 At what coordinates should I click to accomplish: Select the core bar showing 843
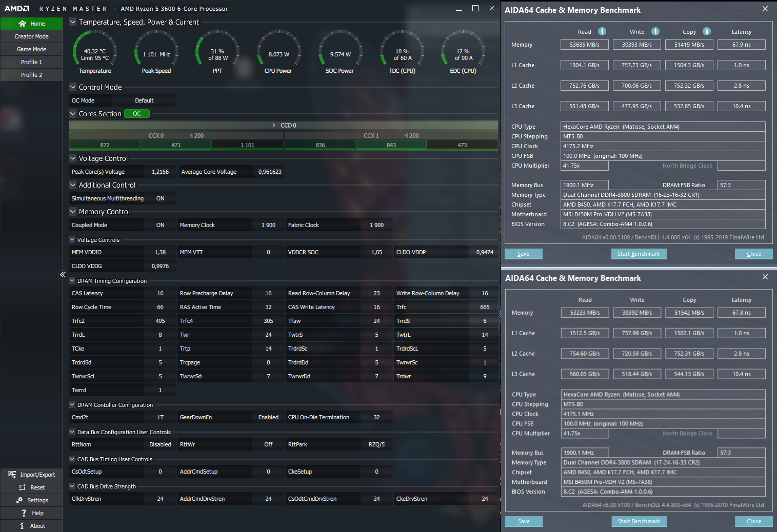pyautogui.click(x=391, y=145)
